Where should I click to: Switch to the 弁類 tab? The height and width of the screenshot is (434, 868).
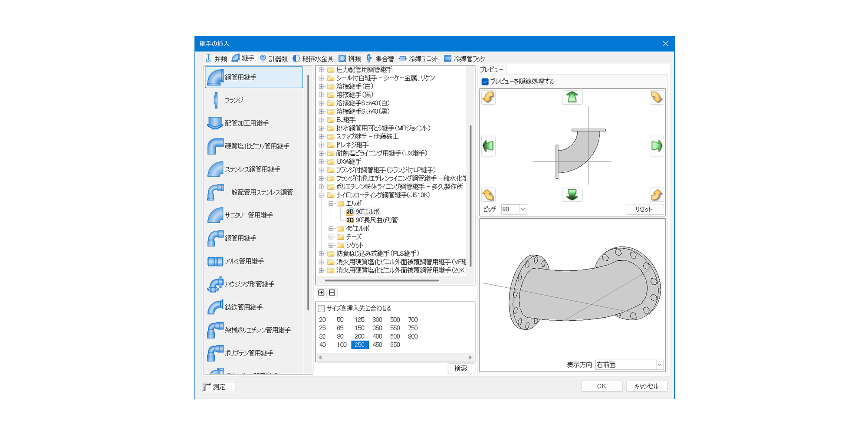click(217, 59)
